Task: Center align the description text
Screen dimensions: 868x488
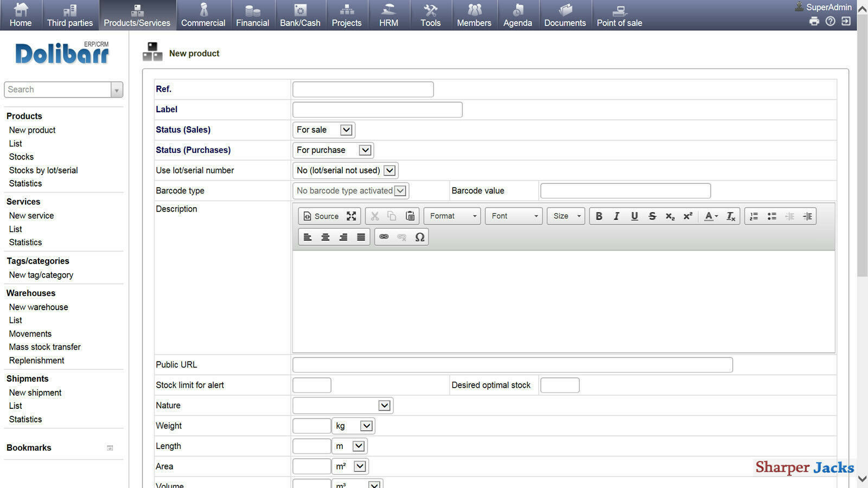Action: [x=325, y=237]
